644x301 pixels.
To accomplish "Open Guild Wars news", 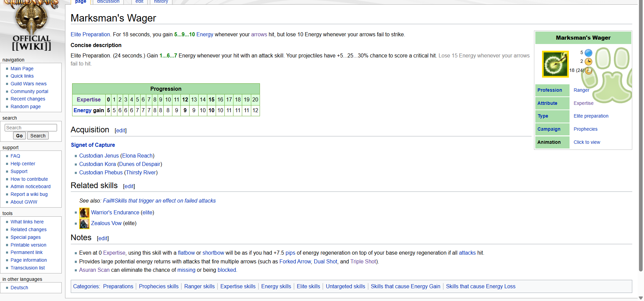I will pyautogui.click(x=29, y=84).
